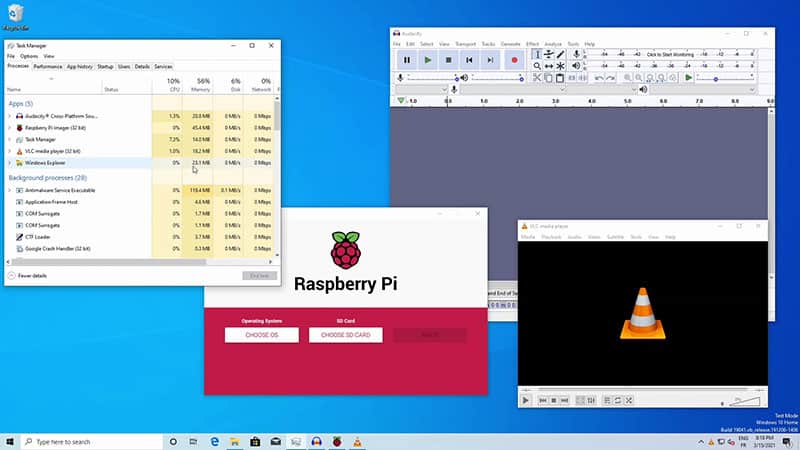
Task: Adjust Audacity play-at-speed slider
Action: (x=725, y=78)
